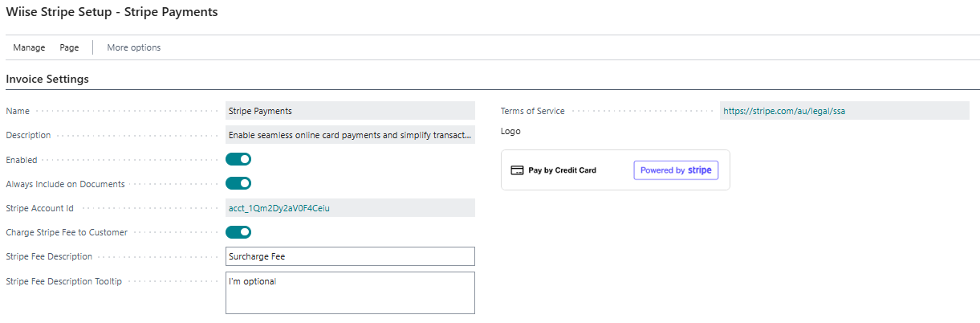Screen dimensions: 980x323
Task: Click the Logo field label
Action: click(x=510, y=131)
